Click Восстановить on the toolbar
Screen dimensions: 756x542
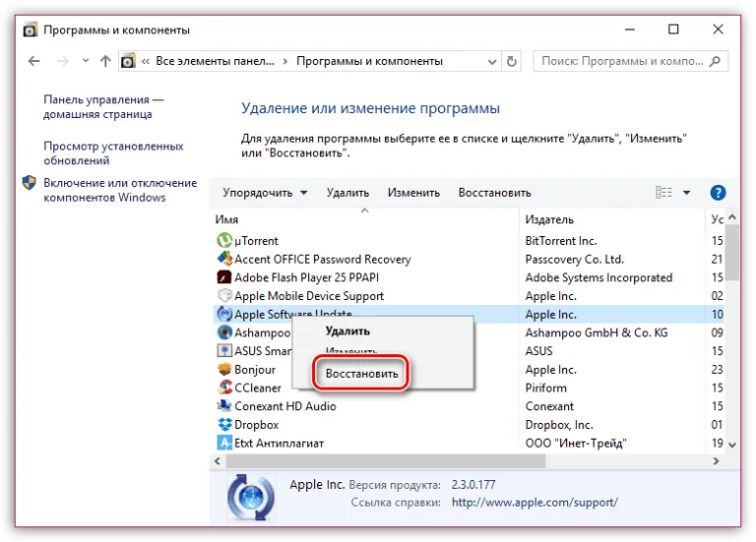495,192
